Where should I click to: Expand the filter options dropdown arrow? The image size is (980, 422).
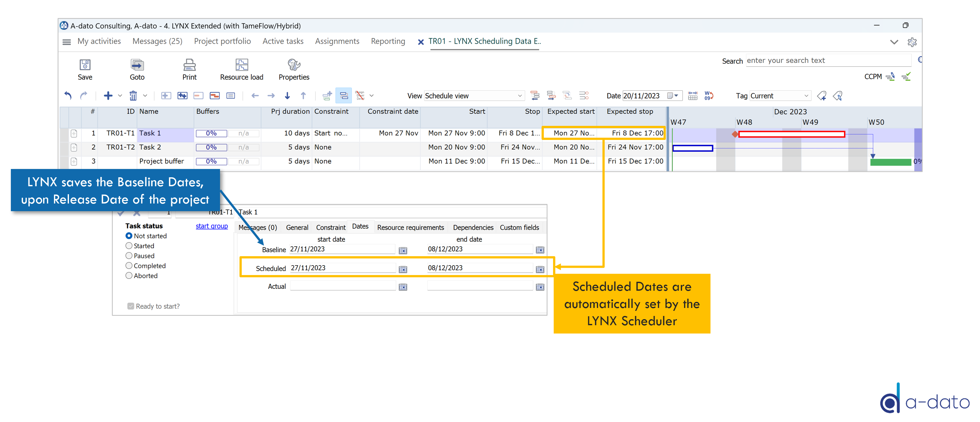coord(371,96)
